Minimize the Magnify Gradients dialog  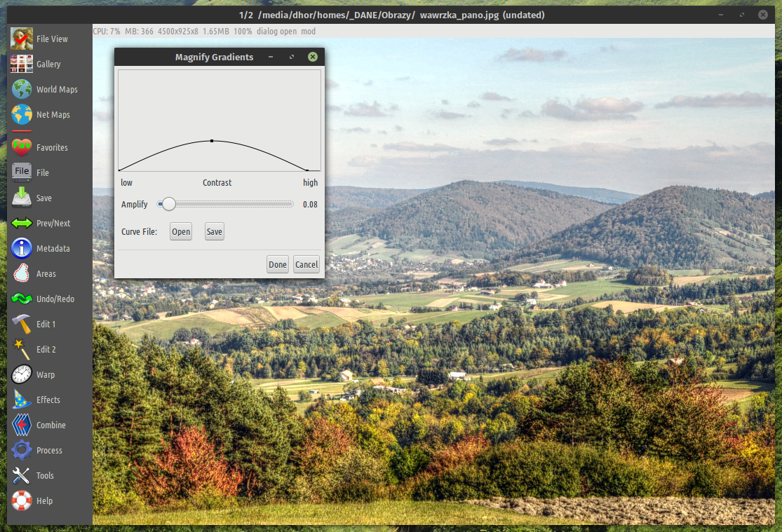(271, 57)
